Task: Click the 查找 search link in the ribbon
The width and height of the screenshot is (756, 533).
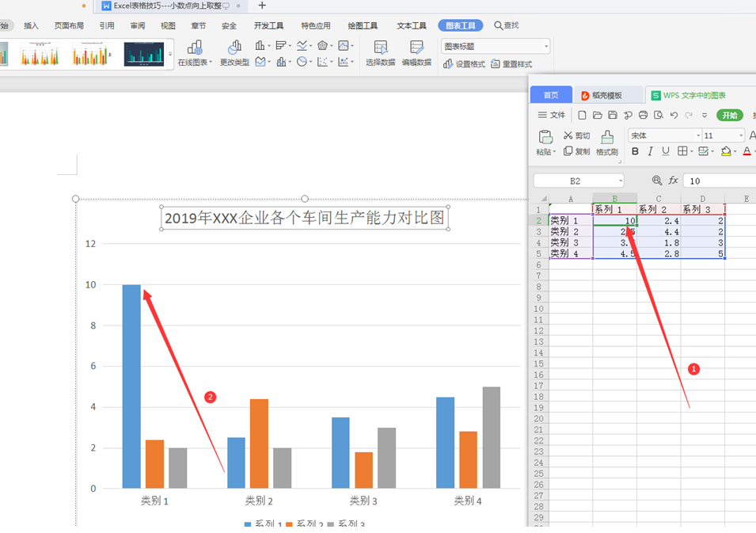Action: point(506,25)
